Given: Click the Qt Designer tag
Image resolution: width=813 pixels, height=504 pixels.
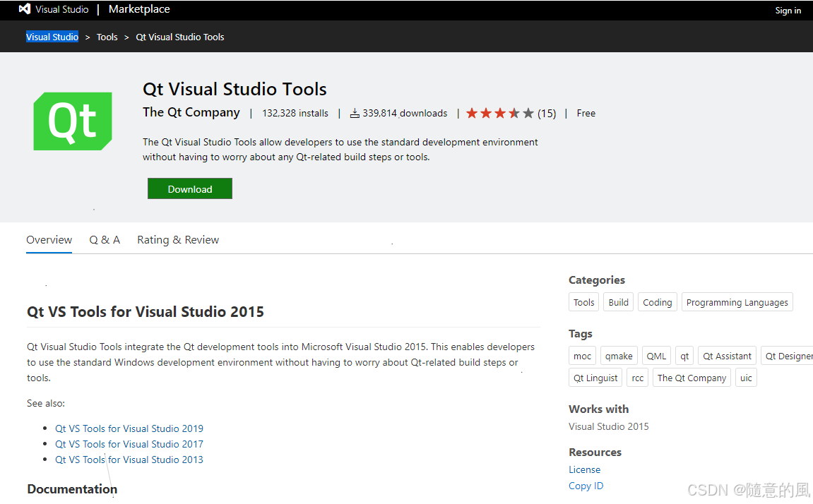Looking at the screenshot, I should (x=787, y=356).
